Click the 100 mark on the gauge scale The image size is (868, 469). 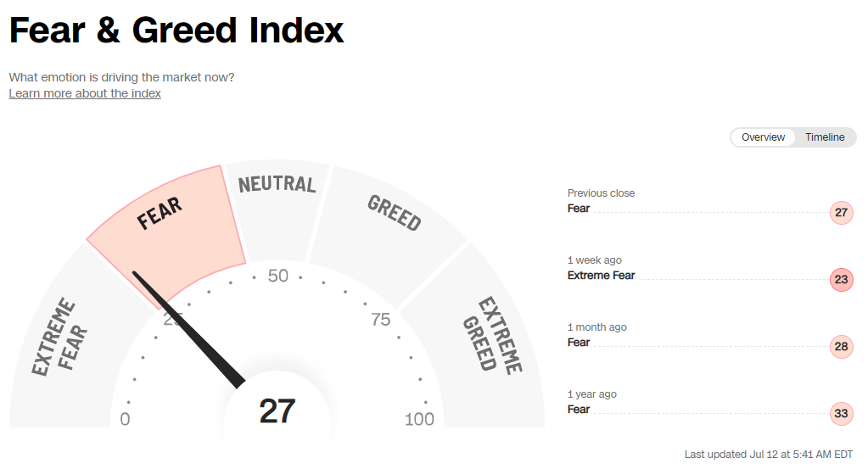419,419
